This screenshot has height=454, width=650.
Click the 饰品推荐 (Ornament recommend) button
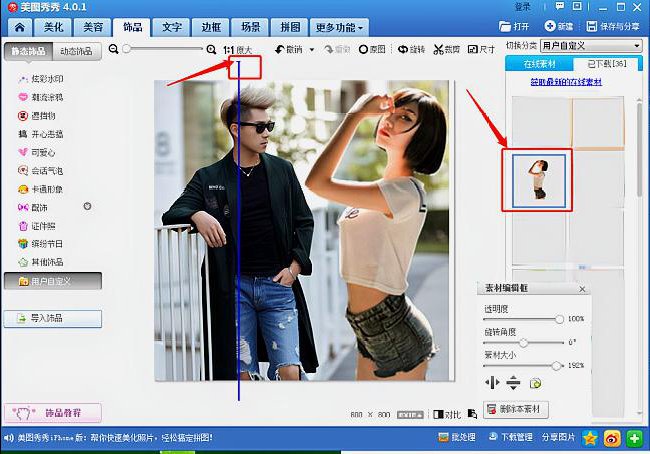click(x=53, y=413)
